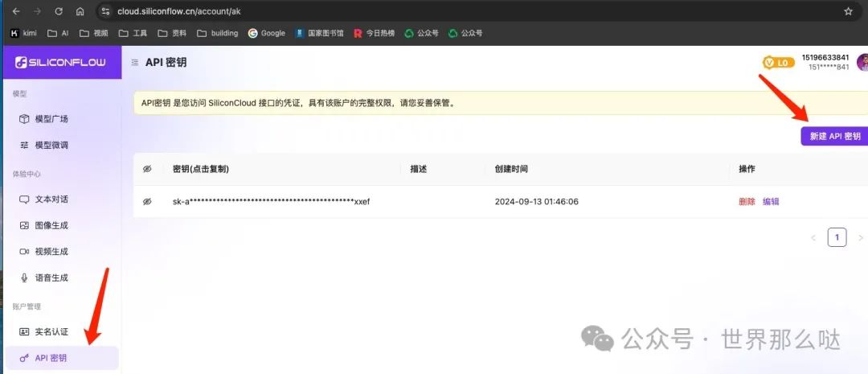Toggle key visibility eye in table header

click(147, 169)
